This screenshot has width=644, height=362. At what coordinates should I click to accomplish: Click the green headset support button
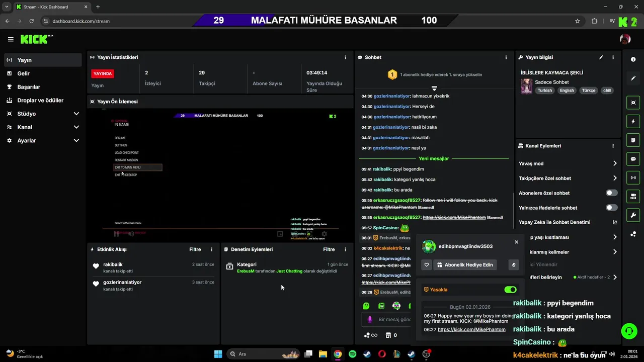pyautogui.click(x=629, y=331)
